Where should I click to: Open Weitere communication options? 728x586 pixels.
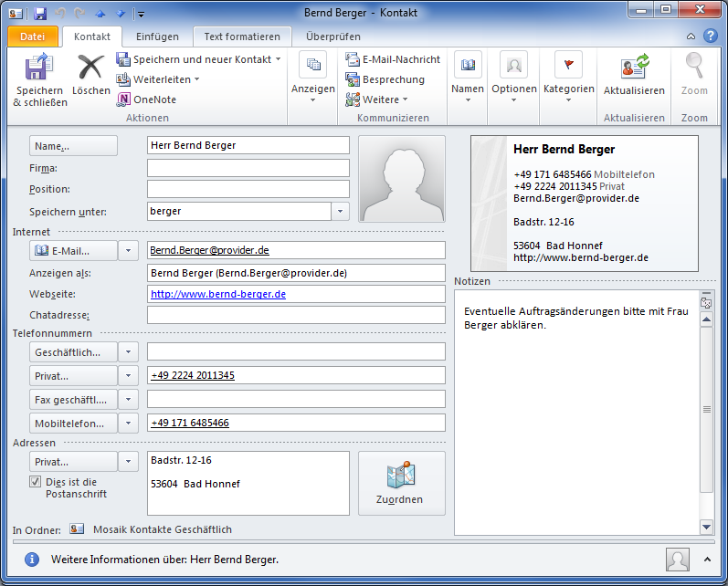pyautogui.click(x=376, y=99)
